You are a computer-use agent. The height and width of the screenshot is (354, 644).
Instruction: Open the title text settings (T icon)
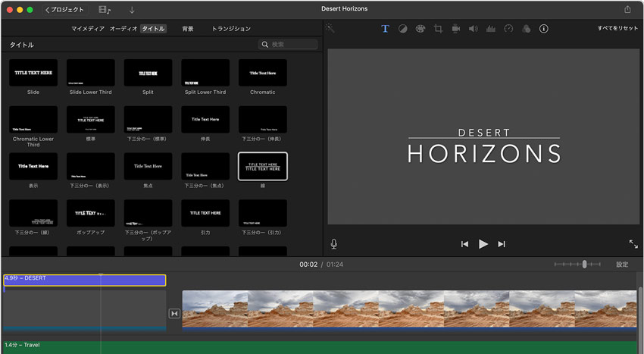click(385, 29)
